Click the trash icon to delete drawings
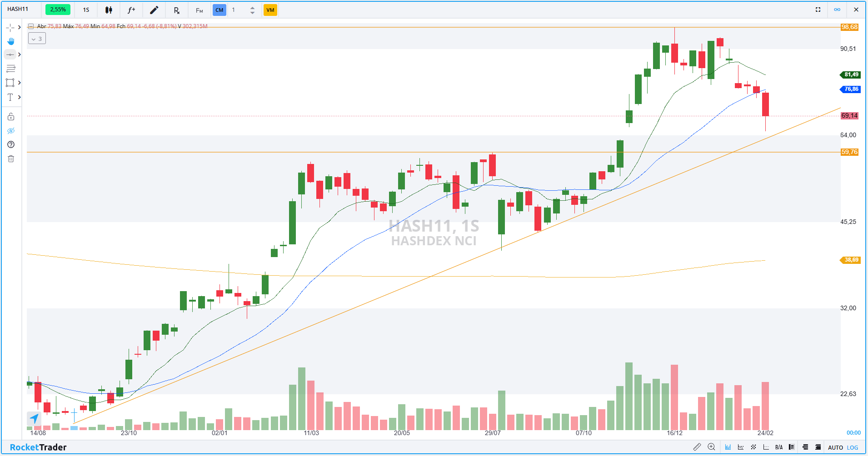The image size is (868, 456). pyautogui.click(x=10, y=159)
